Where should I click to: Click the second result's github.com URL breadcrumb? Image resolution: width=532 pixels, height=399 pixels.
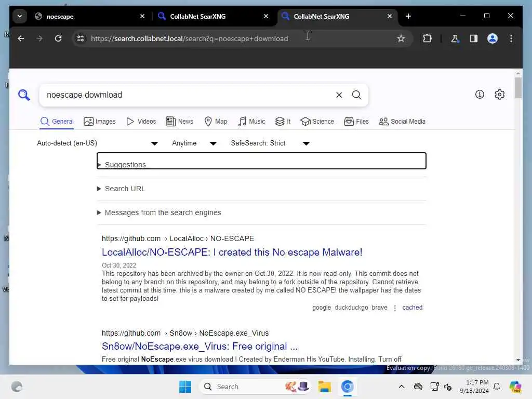(x=185, y=333)
